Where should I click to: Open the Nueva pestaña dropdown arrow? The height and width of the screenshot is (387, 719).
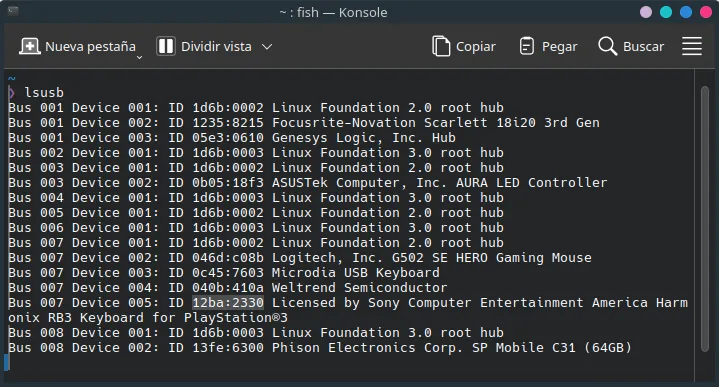click(139, 57)
